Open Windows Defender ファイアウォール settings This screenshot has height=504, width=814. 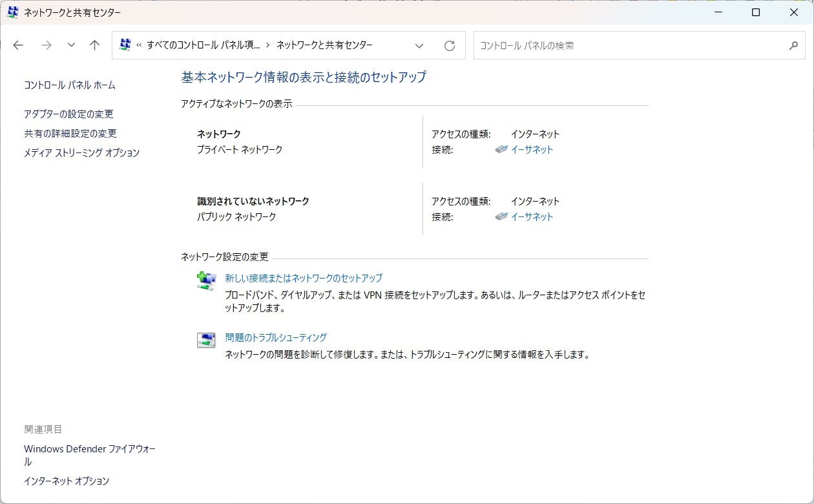89,448
